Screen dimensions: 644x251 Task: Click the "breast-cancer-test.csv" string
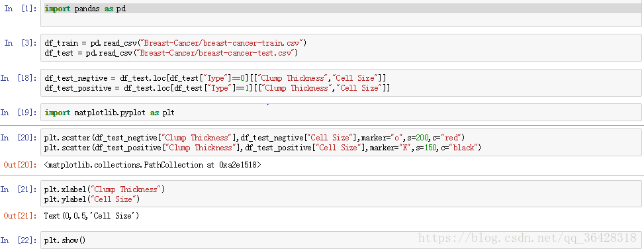pyautogui.click(x=215, y=53)
